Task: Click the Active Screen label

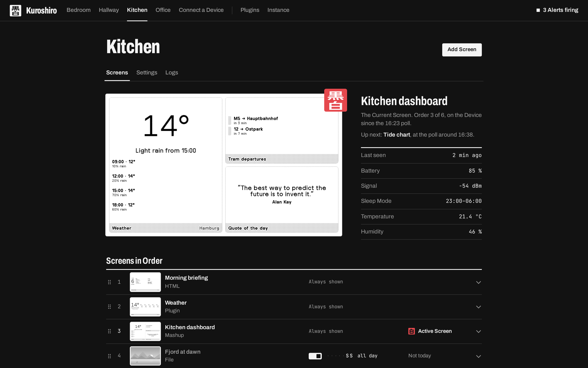Action: pyautogui.click(x=435, y=331)
